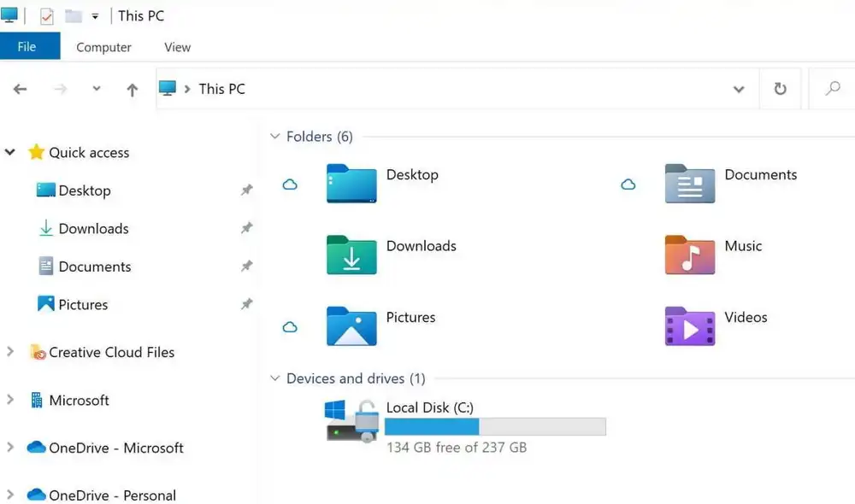Click the OneDrive cloud status icon next to Desktop
This screenshot has height=504, width=855.
[290, 184]
